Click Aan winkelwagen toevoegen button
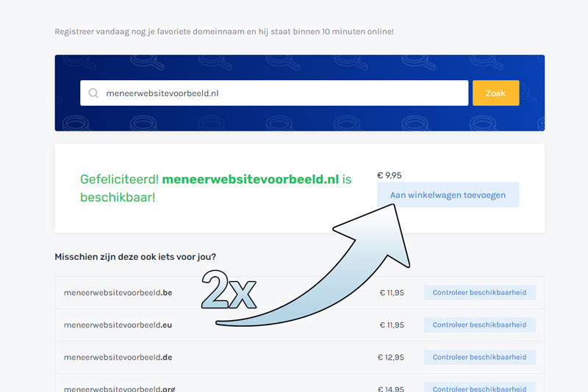The image size is (588, 392). tap(448, 195)
